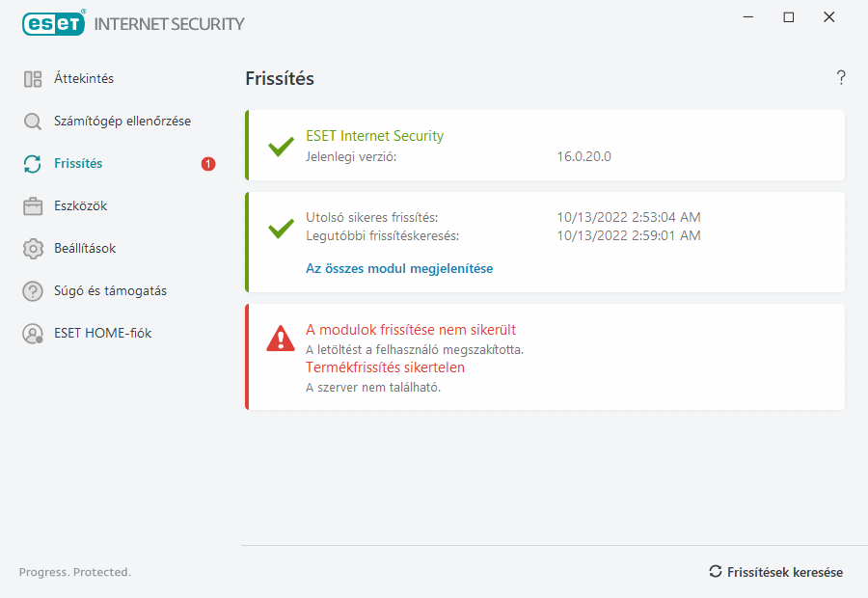Click the ESET logo in the header
The width and height of the screenshot is (868, 598).
pyautogui.click(x=54, y=23)
